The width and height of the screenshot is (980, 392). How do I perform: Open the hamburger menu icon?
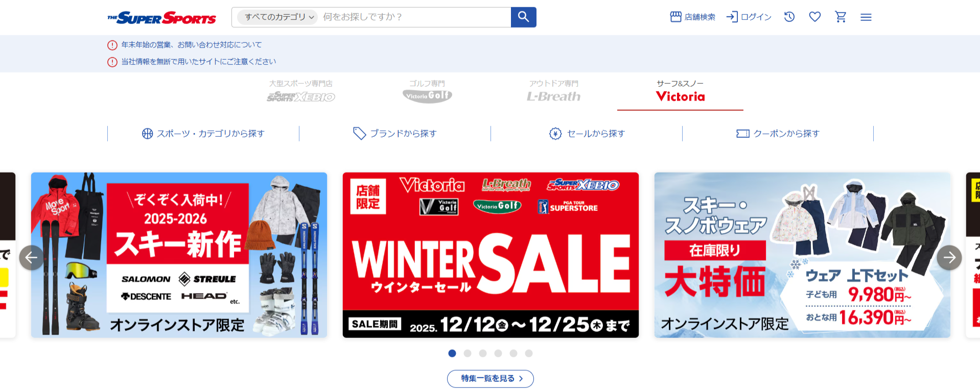pyautogui.click(x=866, y=17)
